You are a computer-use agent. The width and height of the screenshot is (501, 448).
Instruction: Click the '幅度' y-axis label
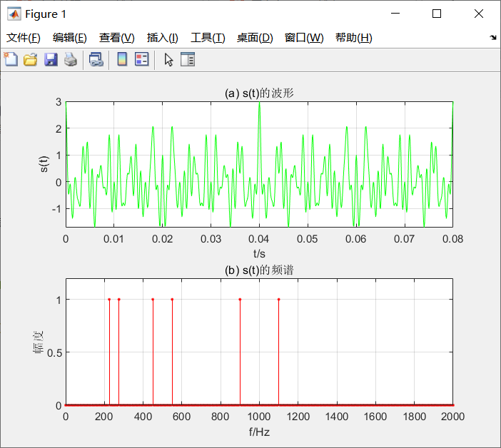click(39, 342)
